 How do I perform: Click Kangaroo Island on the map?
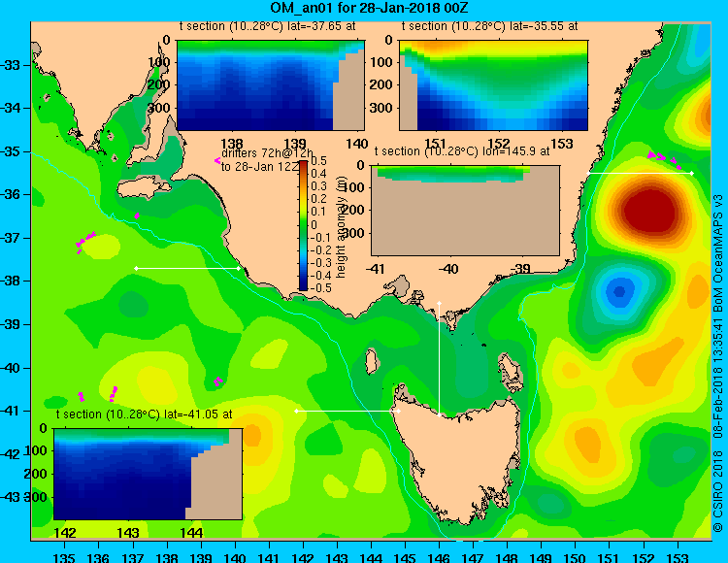(144, 188)
